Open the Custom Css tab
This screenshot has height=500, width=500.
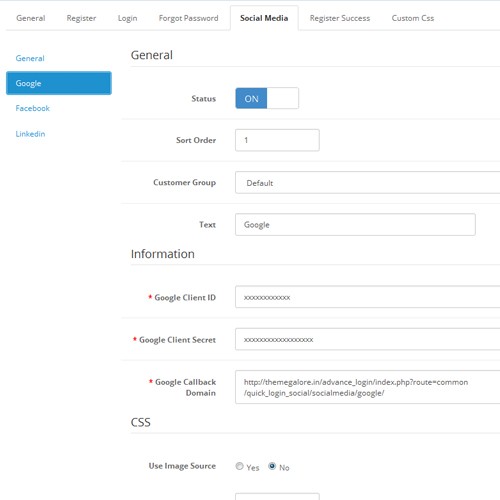tap(413, 18)
